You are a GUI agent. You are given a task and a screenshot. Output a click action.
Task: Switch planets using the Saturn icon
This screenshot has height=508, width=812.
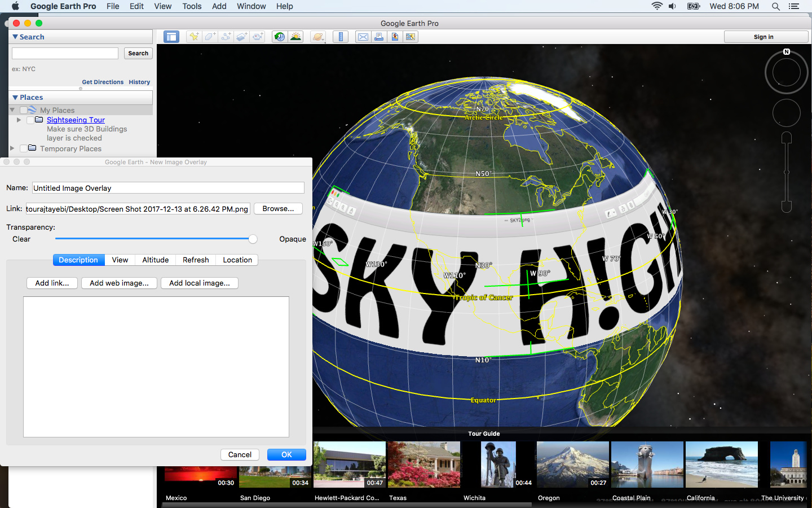pos(318,37)
